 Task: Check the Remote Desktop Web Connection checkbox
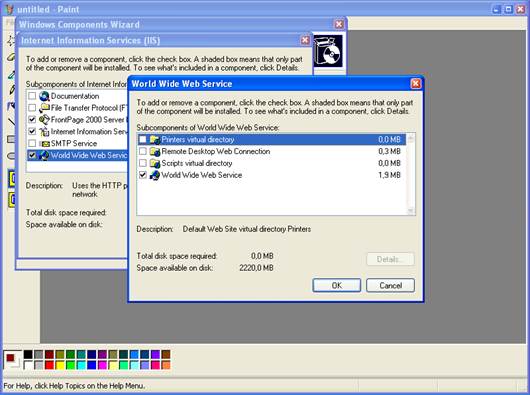click(x=143, y=151)
